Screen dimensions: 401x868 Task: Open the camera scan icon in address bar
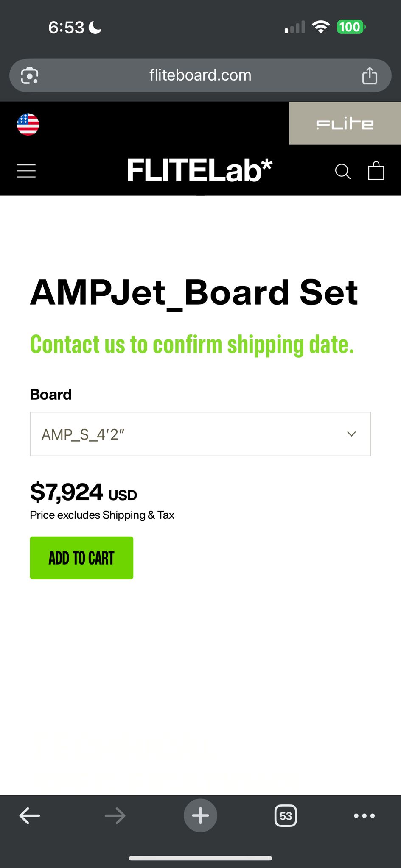(30, 75)
